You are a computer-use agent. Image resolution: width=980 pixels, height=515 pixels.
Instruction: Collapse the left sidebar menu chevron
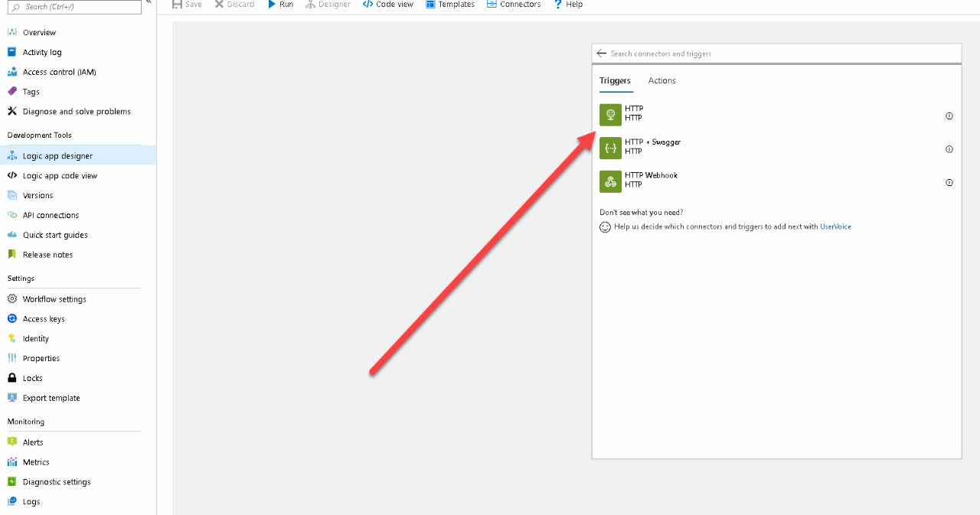pyautogui.click(x=149, y=2)
